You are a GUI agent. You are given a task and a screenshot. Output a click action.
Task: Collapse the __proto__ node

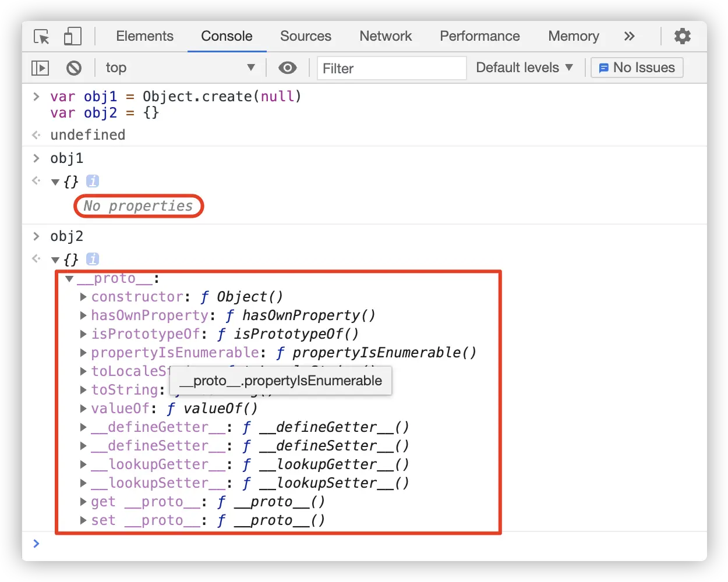(x=70, y=279)
